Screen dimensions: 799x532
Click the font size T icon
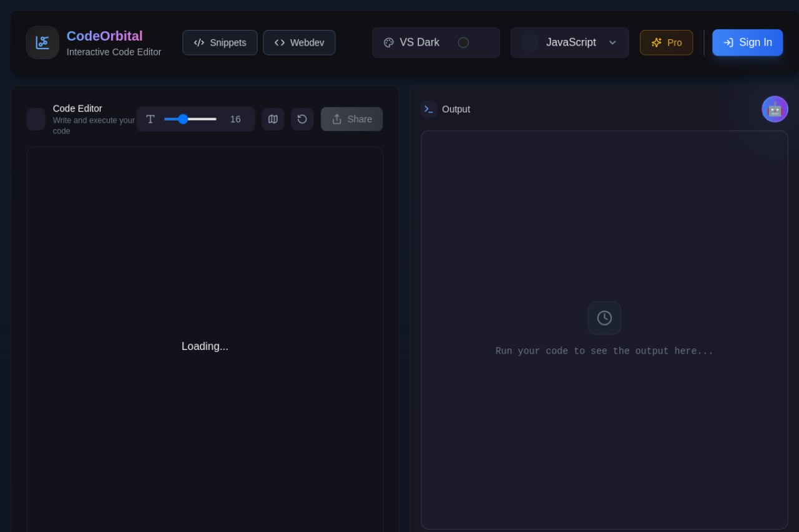click(150, 119)
